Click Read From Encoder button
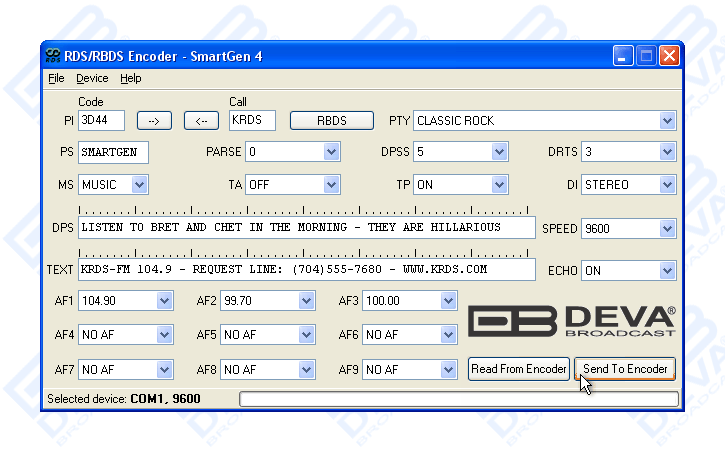 coord(519,369)
